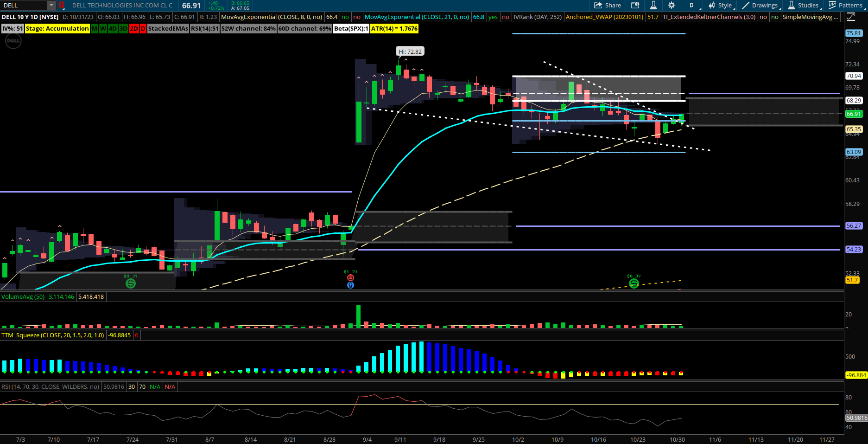Click the left dividend $0.37 icon
Viewport: 868px width, 444px height.
pos(131,283)
